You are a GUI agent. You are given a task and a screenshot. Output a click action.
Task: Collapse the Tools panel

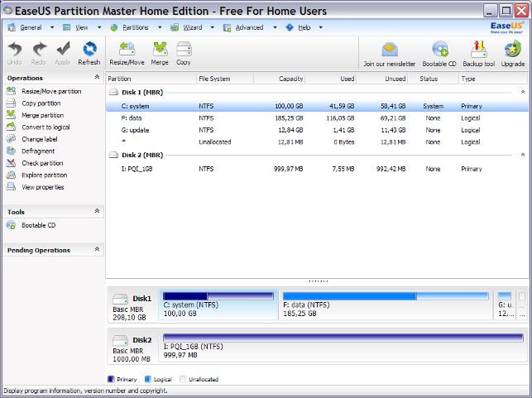(97, 211)
